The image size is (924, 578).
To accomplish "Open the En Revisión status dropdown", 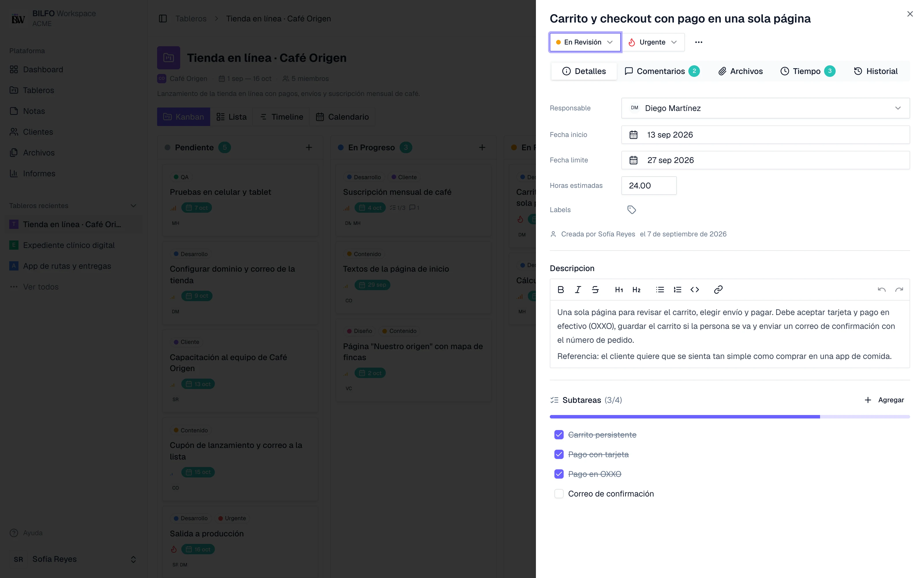I will pos(585,42).
